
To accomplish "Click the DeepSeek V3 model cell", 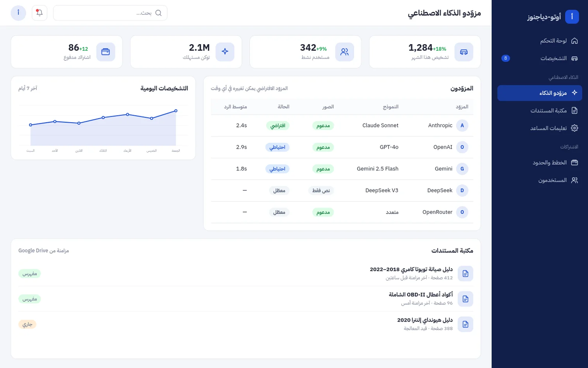I will point(382,191).
